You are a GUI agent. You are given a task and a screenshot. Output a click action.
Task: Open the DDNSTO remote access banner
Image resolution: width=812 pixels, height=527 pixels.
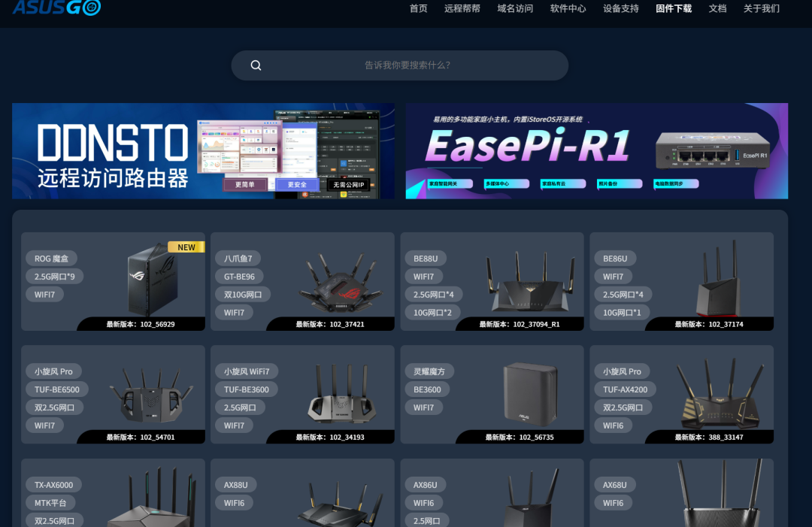pyautogui.click(x=203, y=150)
